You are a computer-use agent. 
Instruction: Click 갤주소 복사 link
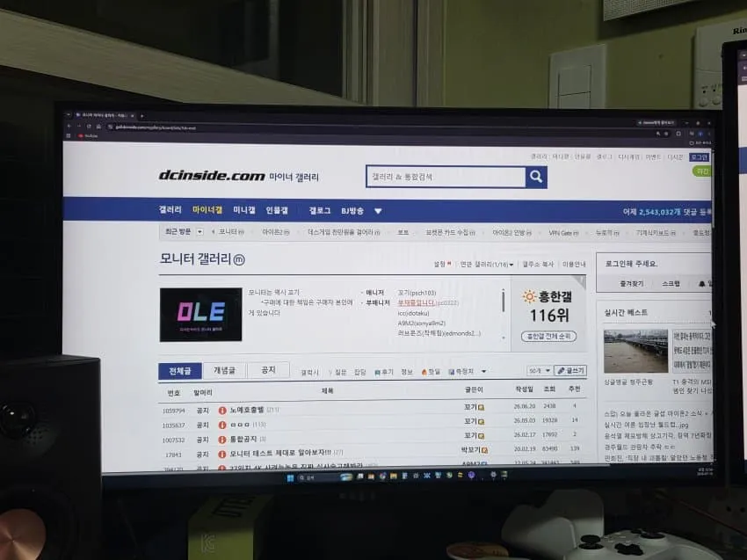tap(538, 264)
